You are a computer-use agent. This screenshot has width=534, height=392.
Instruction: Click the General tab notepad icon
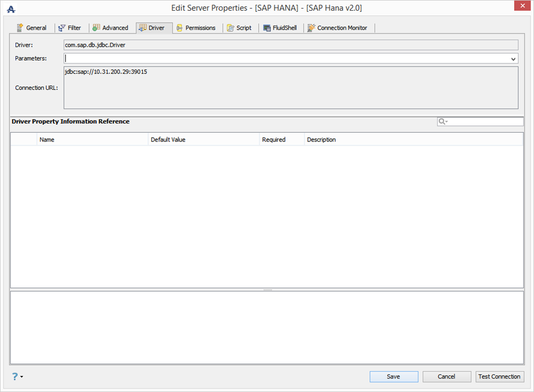20,28
